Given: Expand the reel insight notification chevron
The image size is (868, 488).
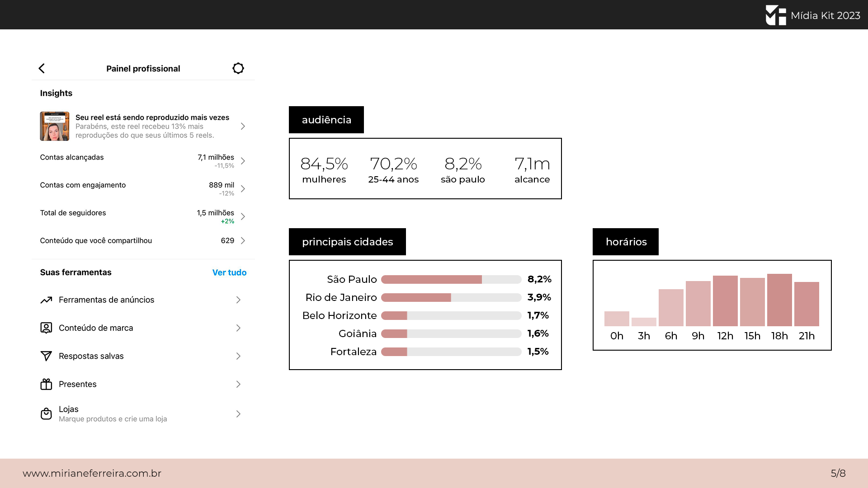Looking at the screenshot, I should coord(243,126).
